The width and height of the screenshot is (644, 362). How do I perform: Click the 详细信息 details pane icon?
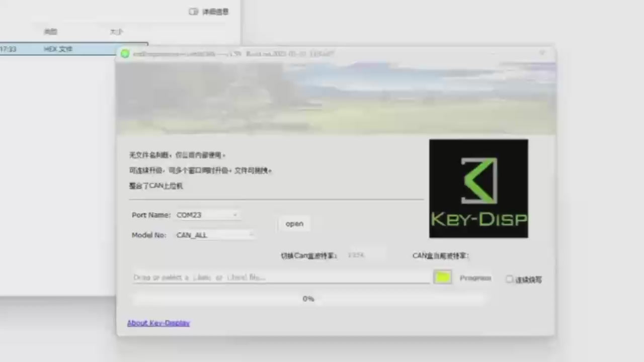point(194,12)
